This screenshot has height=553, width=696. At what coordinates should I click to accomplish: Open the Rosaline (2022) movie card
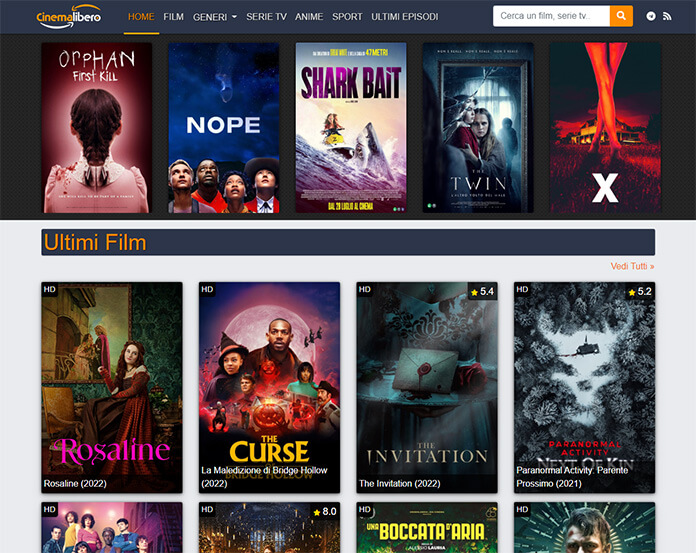112,387
